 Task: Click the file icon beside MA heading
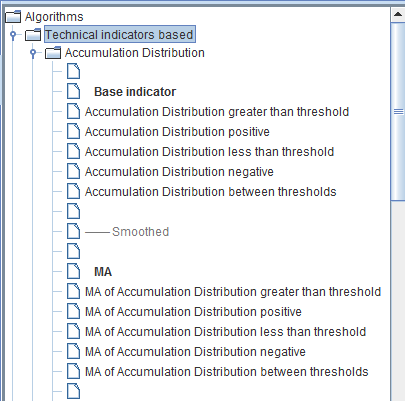coord(73,271)
